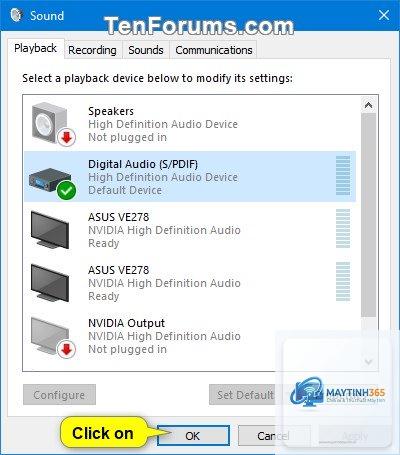Screen dimensions: 400x455
Task: Click the Configure button
Action: coord(59,395)
